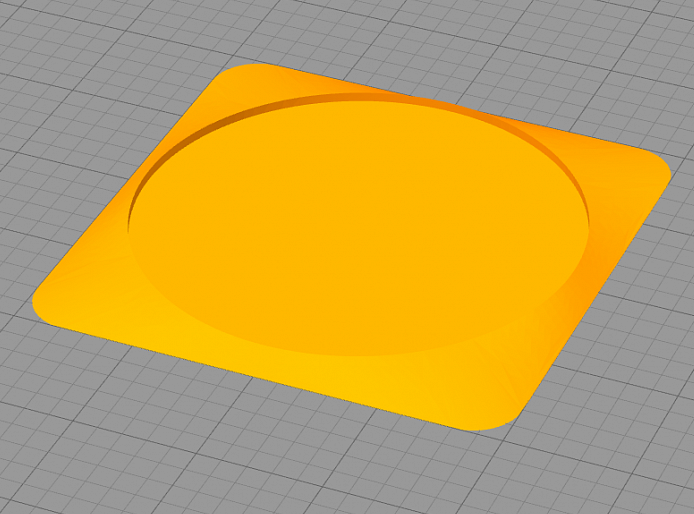Click the left rounded corner of the orange plate

46,305
